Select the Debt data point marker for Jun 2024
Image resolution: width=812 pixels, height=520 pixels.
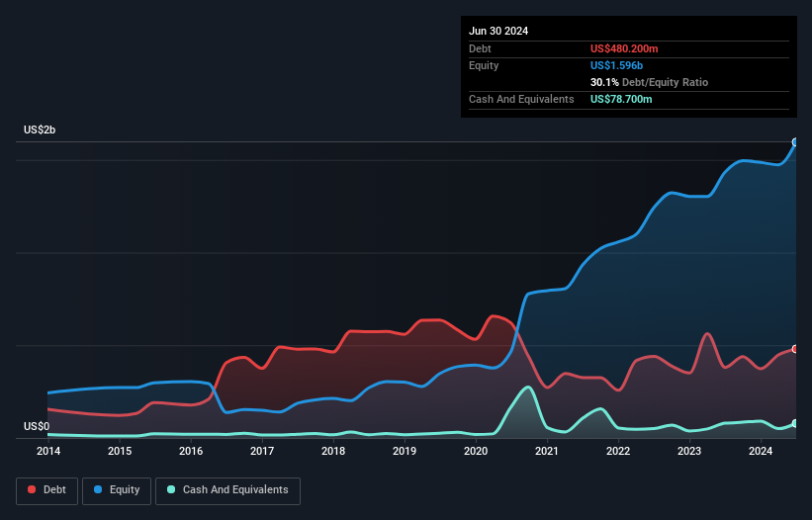pyautogui.click(x=795, y=349)
